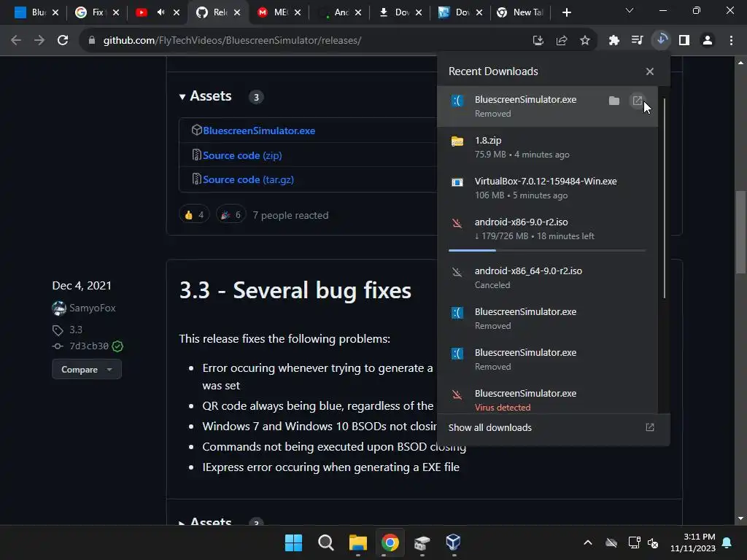Share this page via the share icon

point(561,41)
